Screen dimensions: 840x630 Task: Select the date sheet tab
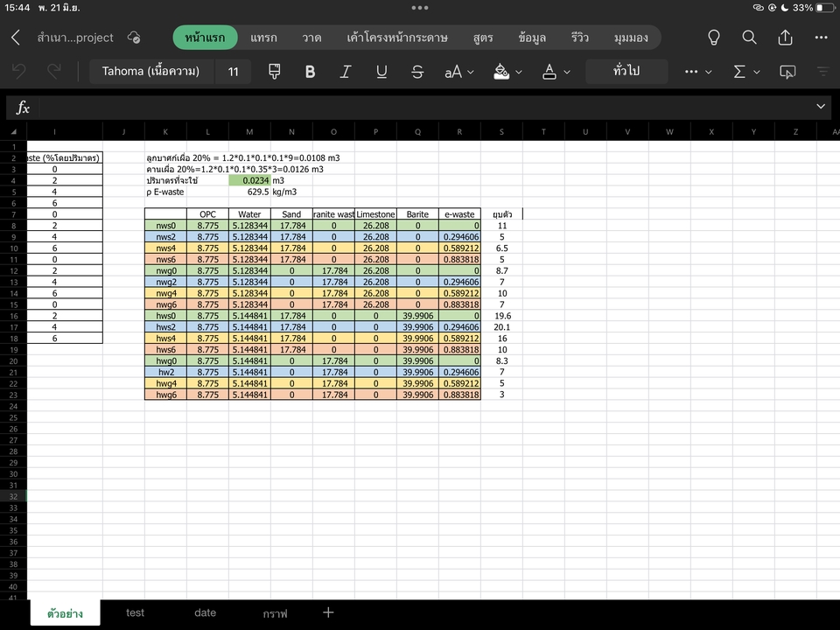click(x=205, y=612)
